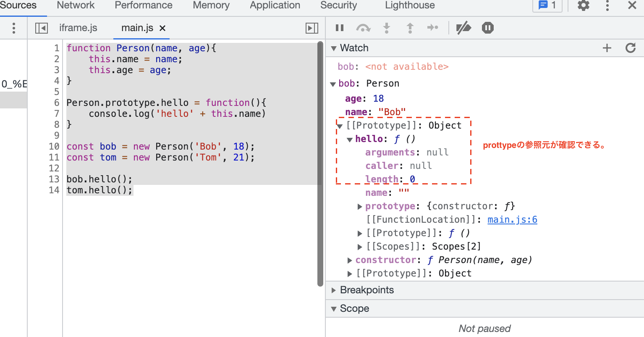
Task: Set a breakpoint on line 7
Action: [56, 113]
